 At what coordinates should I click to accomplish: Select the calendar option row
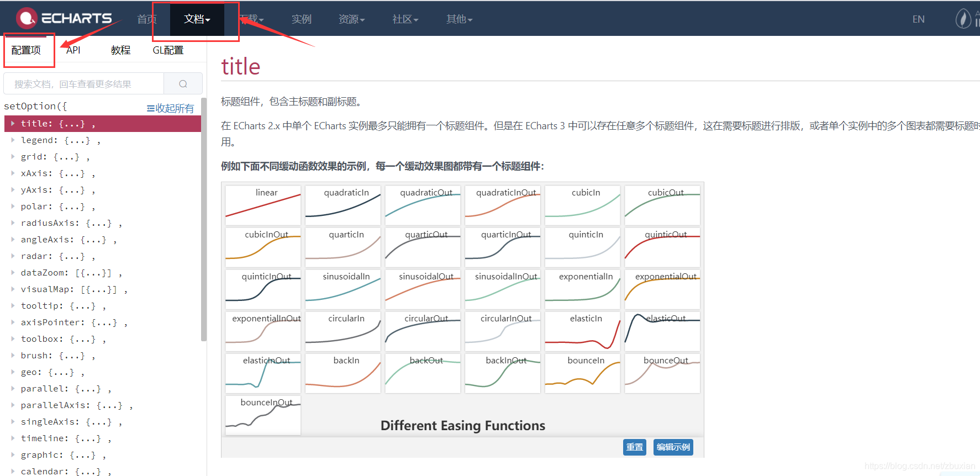pyautogui.click(x=102, y=471)
